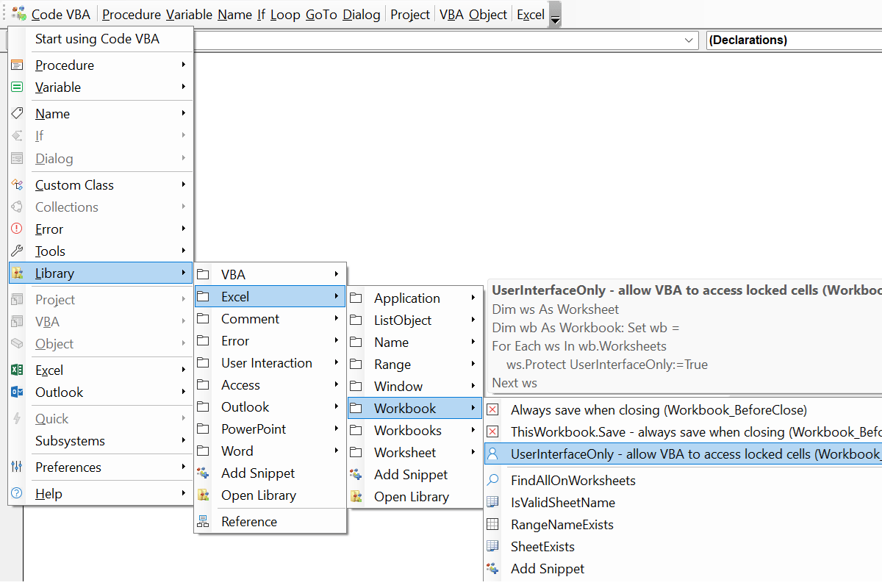Click the green Excel icon in main menu

(x=17, y=370)
